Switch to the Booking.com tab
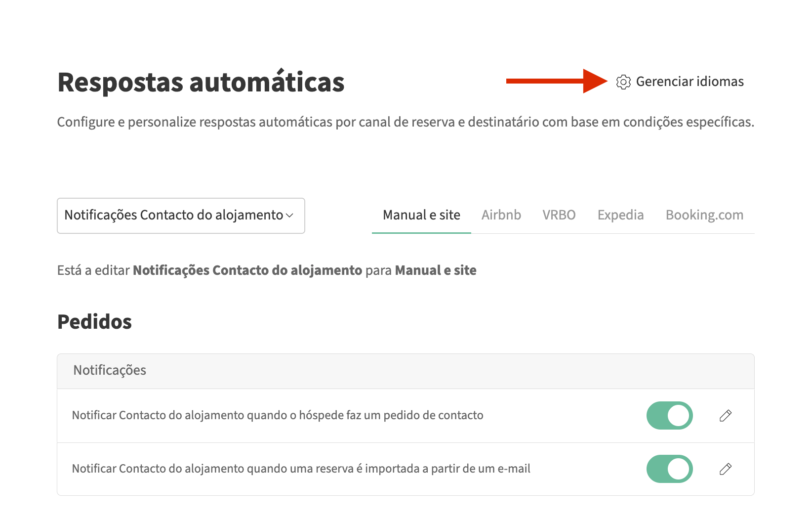 pyautogui.click(x=704, y=215)
